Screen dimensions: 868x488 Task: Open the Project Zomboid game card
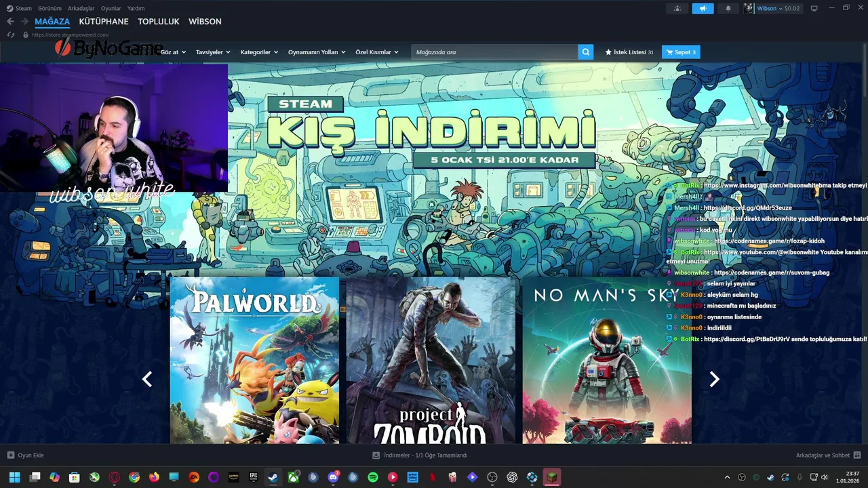pyautogui.click(x=431, y=360)
